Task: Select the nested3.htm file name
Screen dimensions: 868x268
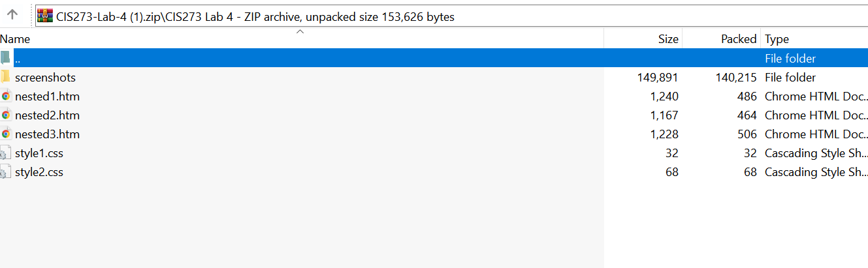Action: [47, 134]
